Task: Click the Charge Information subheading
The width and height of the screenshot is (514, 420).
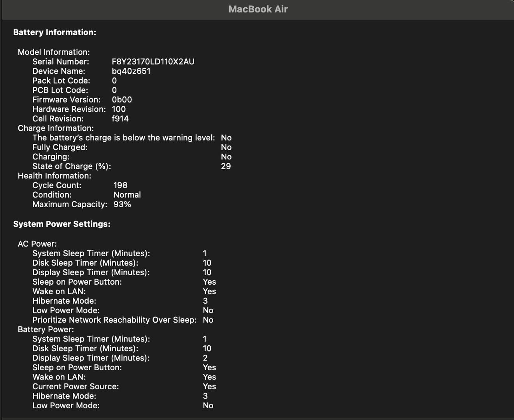Action: 56,128
